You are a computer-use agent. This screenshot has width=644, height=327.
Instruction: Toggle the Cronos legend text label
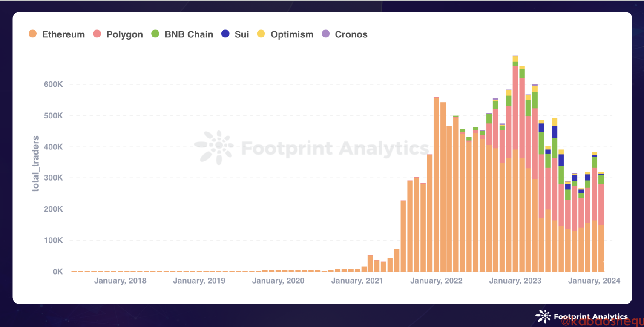pos(351,34)
